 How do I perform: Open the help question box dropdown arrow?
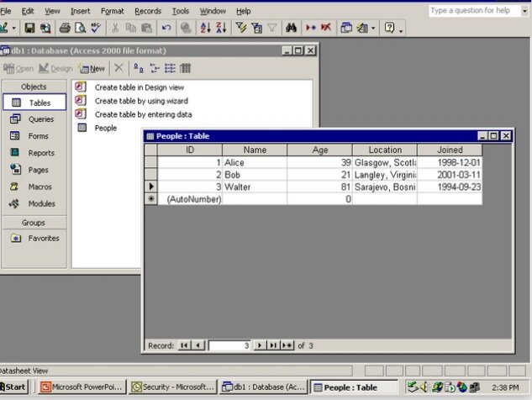pos(524,11)
